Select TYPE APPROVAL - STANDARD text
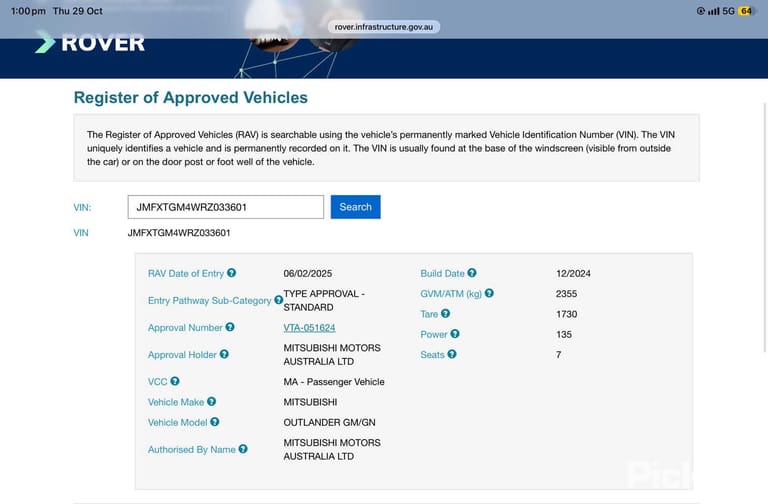Screen dimensions: 768x504 pos(324,300)
